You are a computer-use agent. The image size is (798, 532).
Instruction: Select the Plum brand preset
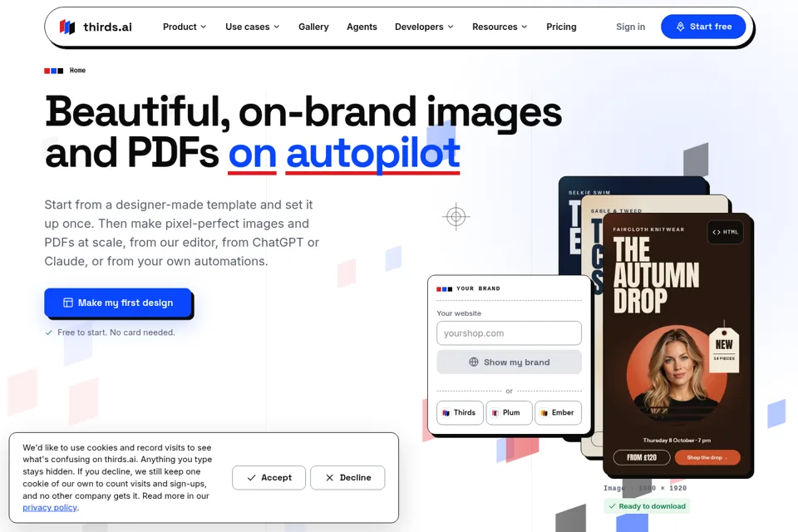509,413
